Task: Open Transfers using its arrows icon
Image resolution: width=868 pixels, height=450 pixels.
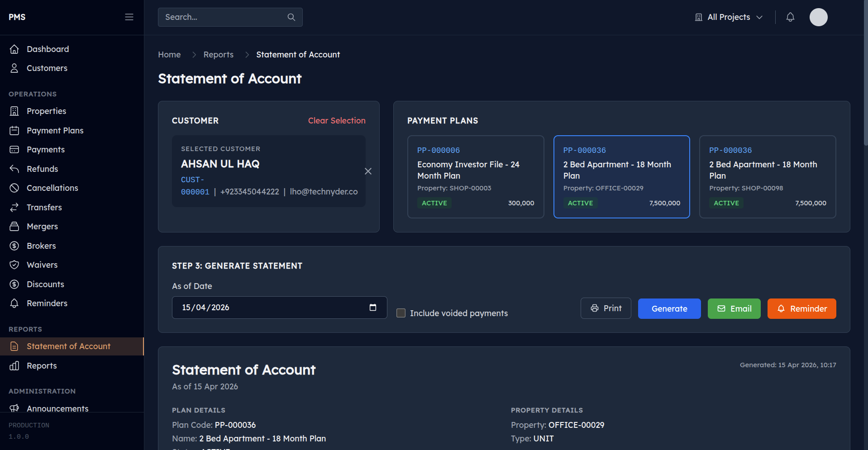Action: pos(14,207)
